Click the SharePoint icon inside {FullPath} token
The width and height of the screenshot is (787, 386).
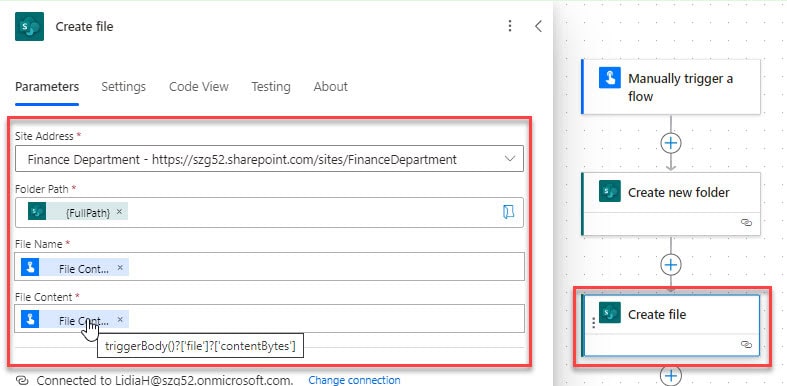pyautogui.click(x=38, y=212)
